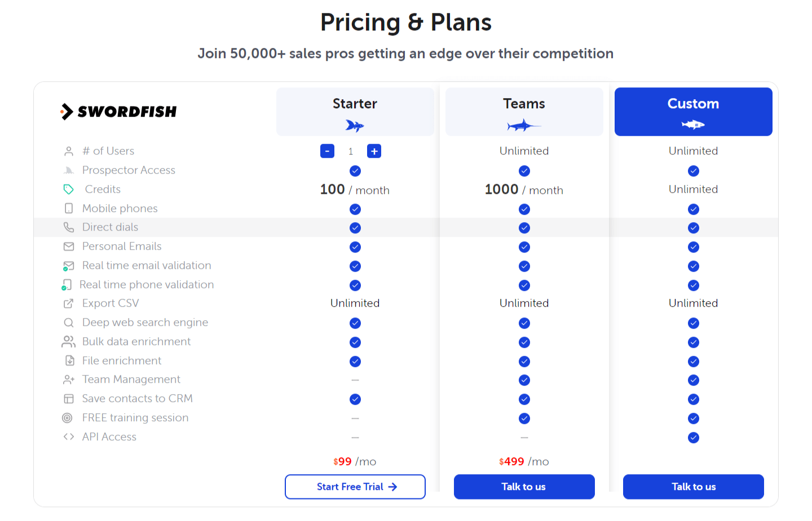Viewport: 812px width, 521px height.
Task: Click the Teams plan Team Management checkmark
Action: click(524, 380)
